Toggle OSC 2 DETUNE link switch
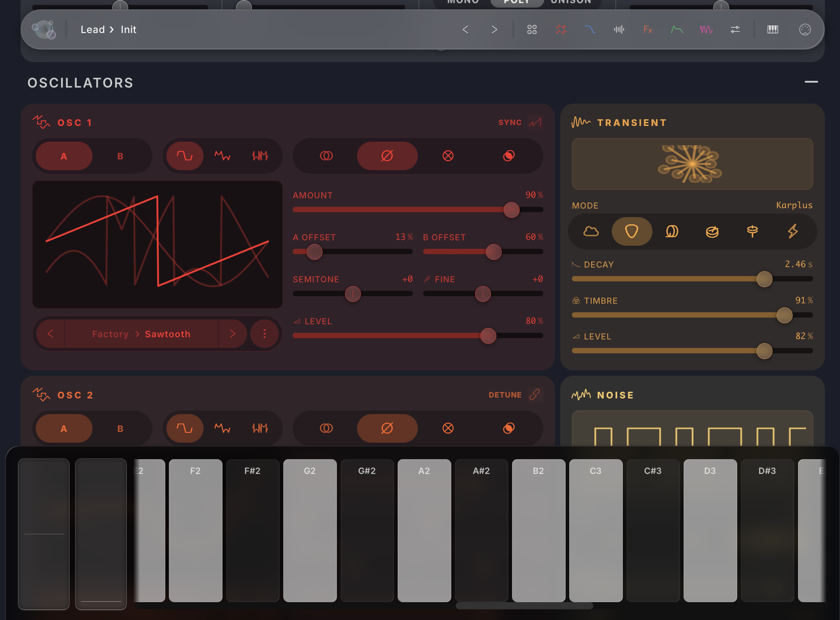This screenshot has height=620, width=840. pos(535,394)
